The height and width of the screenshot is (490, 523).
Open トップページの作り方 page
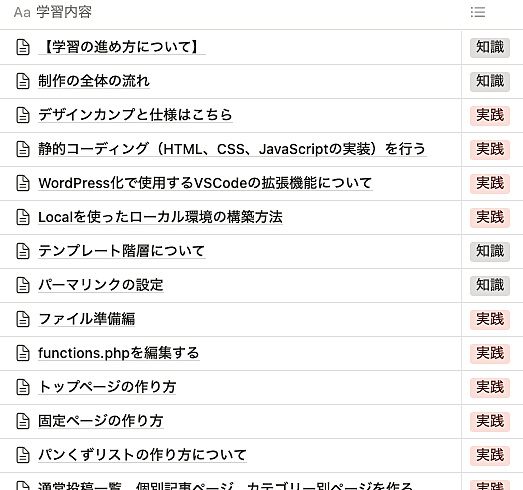(x=107, y=387)
